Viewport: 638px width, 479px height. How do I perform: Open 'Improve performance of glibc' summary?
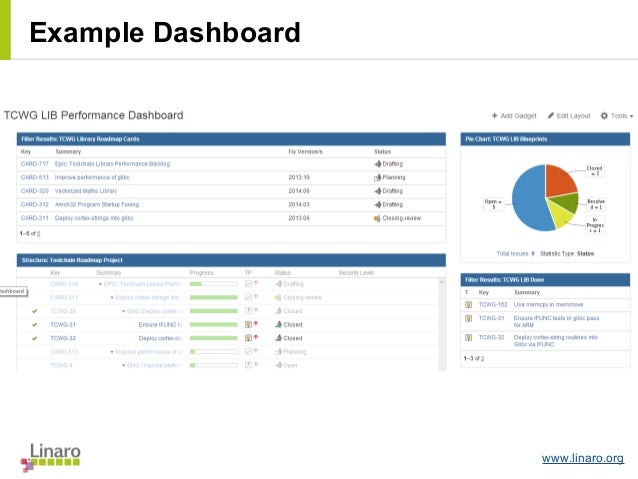point(92,177)
